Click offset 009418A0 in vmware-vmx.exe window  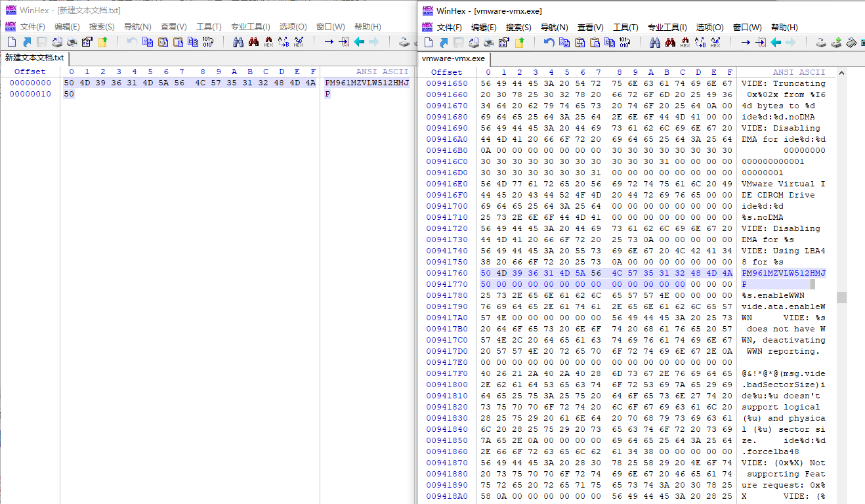(x=447, y=496)
